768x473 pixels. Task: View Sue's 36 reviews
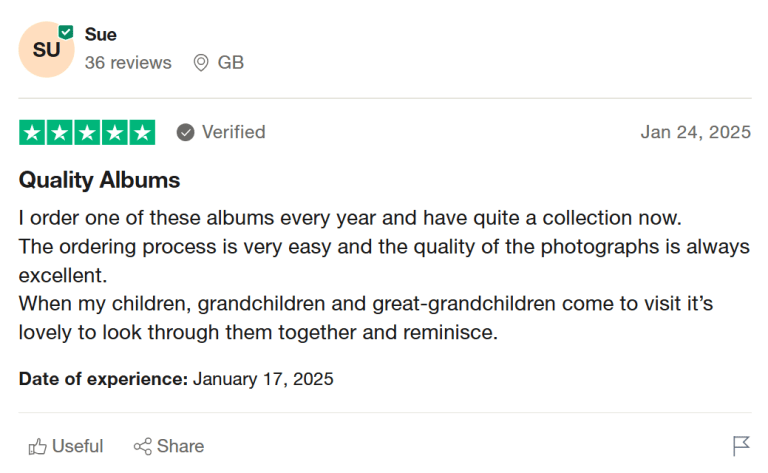tap(128, 62)
